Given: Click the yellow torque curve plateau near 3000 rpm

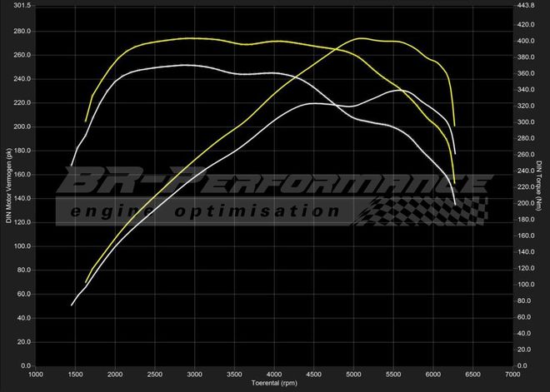Looking at the screenshot, I should click(x=192, y=38).
